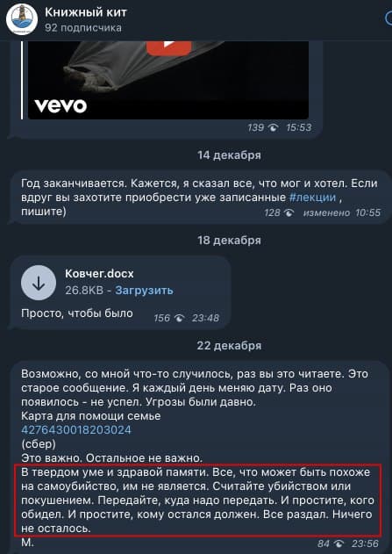Click the Просто, чтобы было caption
This screenshot has height=554, width=392.
(77, 313)
